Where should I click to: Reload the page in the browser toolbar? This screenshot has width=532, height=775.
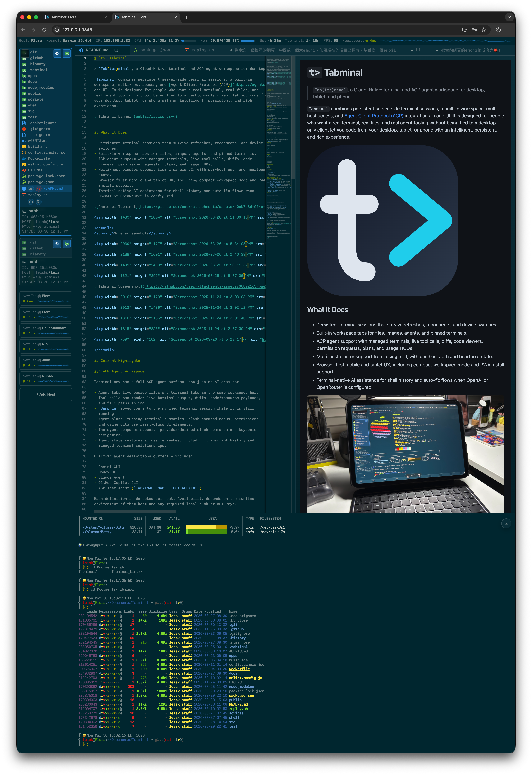(x=44, y=30)
